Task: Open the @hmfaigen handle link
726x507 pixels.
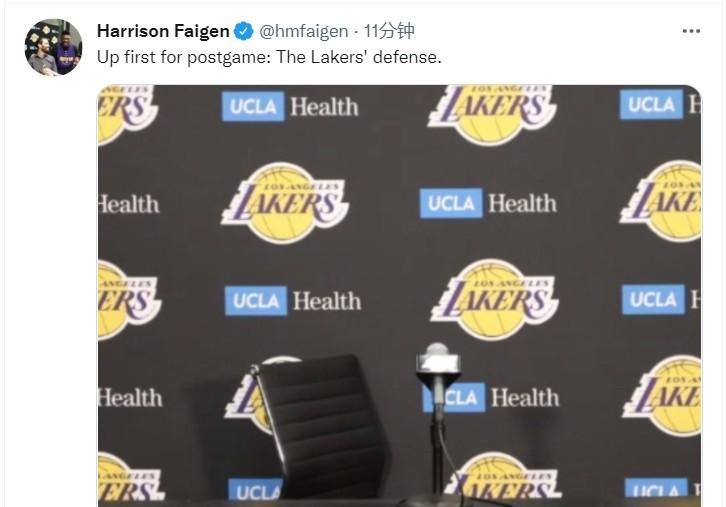Action: pos(303,31)
